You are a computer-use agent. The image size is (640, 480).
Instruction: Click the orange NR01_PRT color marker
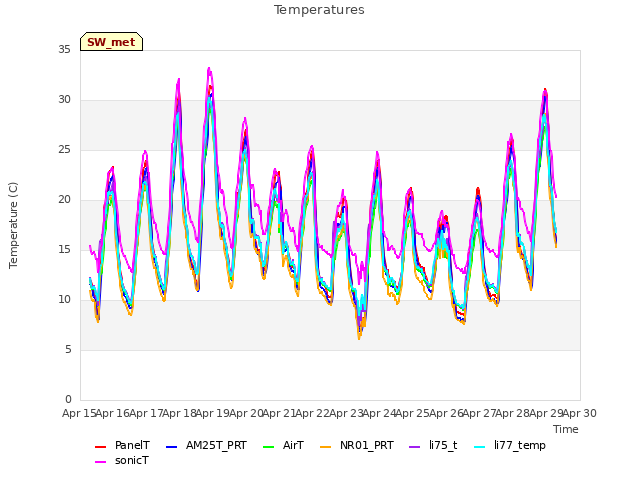[x=325, y=447]
